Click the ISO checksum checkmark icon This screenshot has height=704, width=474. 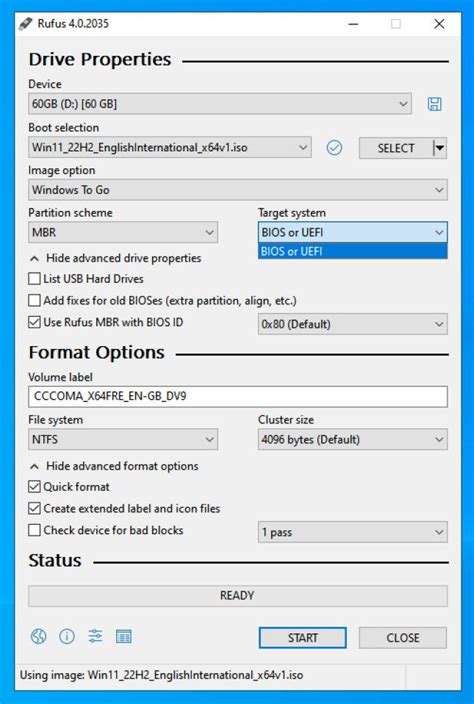(334, 147)
